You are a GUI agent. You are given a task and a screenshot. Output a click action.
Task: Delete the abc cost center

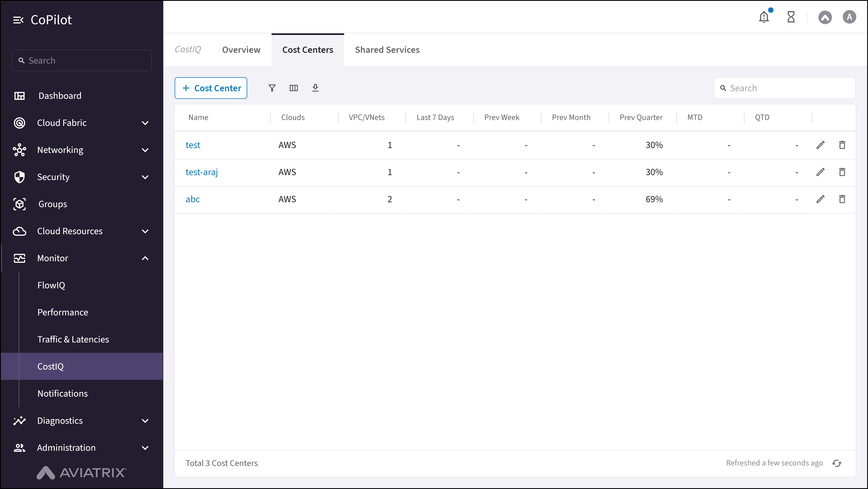(842, 199)
